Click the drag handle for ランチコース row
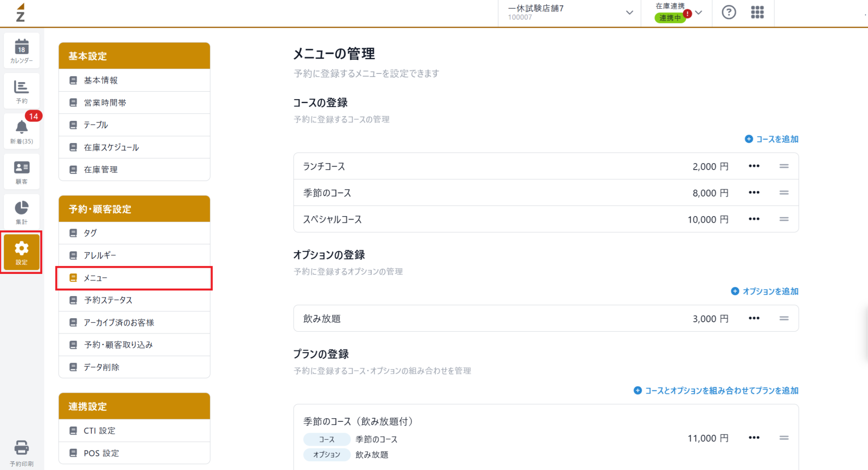This screenshot has height=470, width=868. (x=784, y=166)
